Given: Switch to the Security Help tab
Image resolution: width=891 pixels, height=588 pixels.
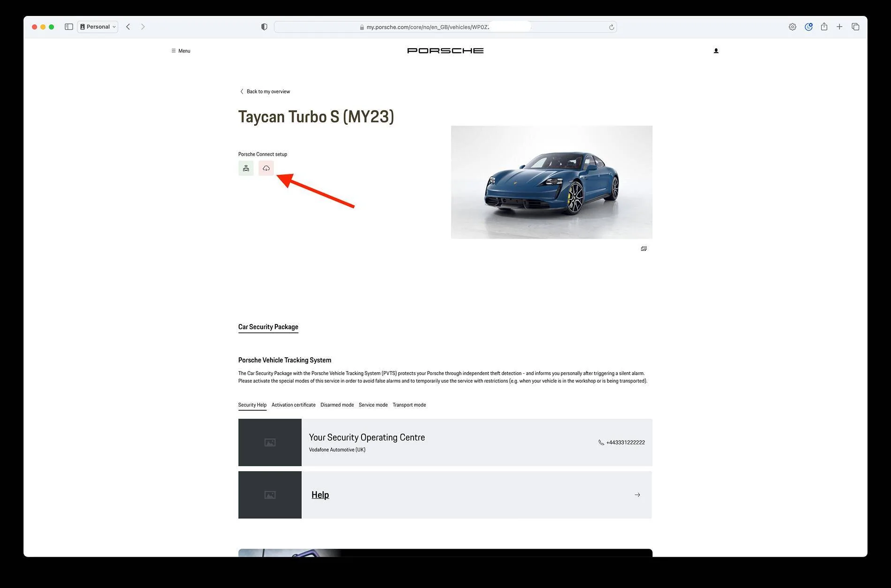Looking at the screenshot, I should 252,405.
